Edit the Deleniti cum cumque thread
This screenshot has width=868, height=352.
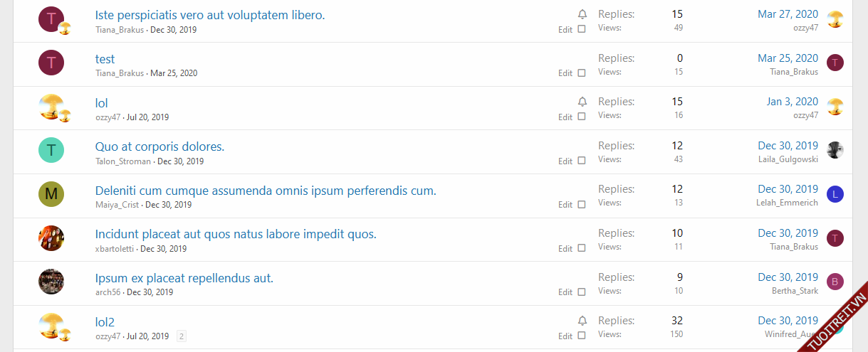(x=565, y=205)
